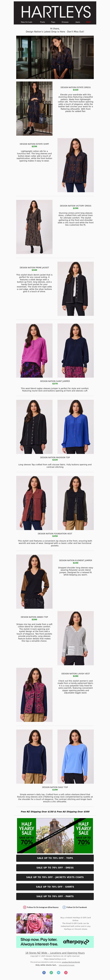Click the teal email icon in footer
This screenshot has width=110, height=980.
(x=58, y=972)
